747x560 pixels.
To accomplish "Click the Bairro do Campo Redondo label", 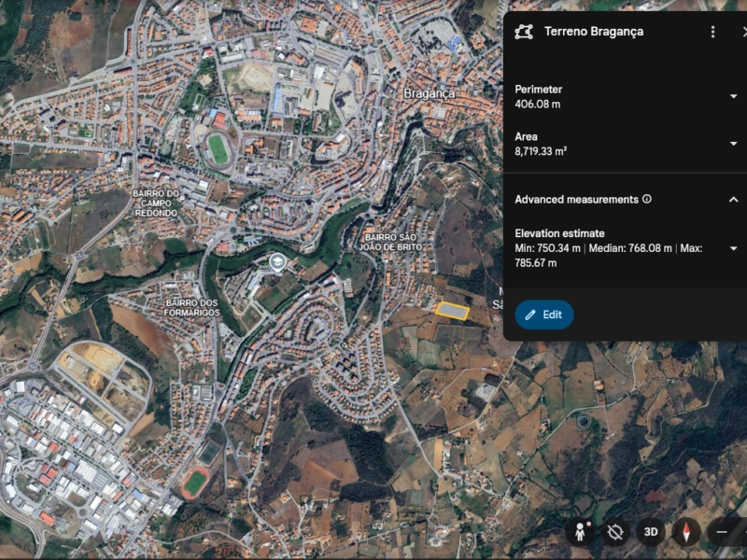I will point(155,203).
